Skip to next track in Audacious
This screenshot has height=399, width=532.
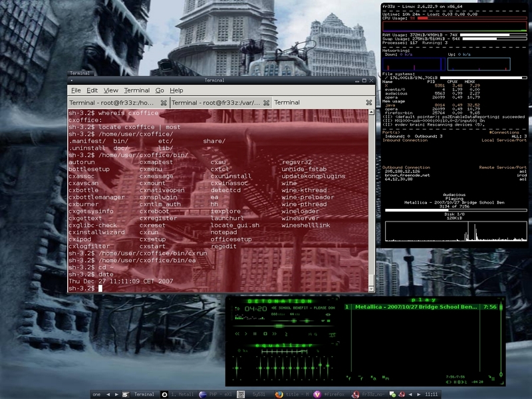point(275,334)
